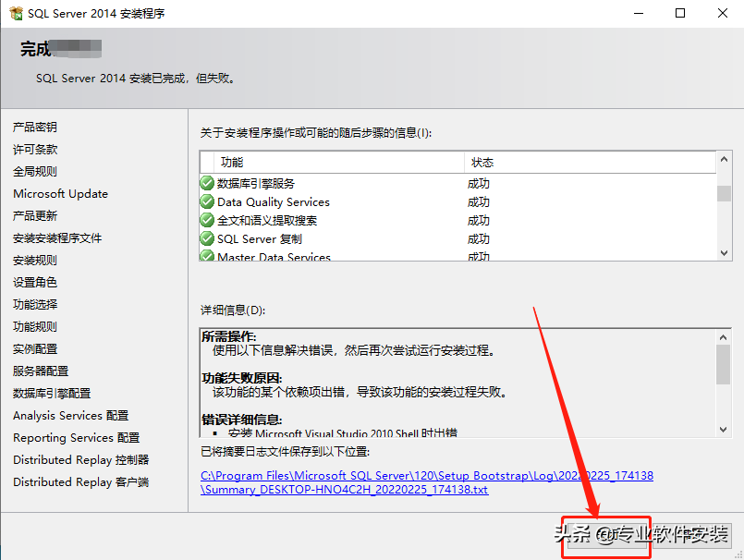Screen dimensions: 744x560
Task: Click the 功能 column header
Action: [x=339, y=163]
